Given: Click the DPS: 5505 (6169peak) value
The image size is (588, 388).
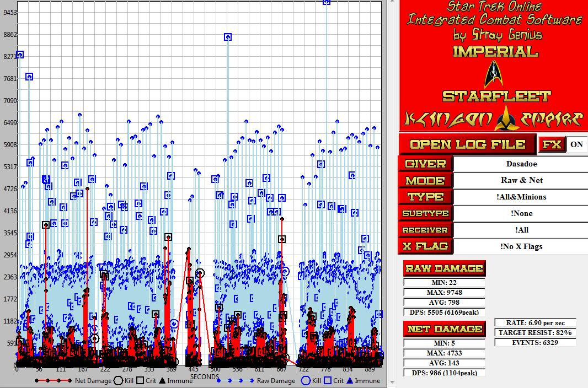Looking at the screenshot, I should (x=445, y=312).
